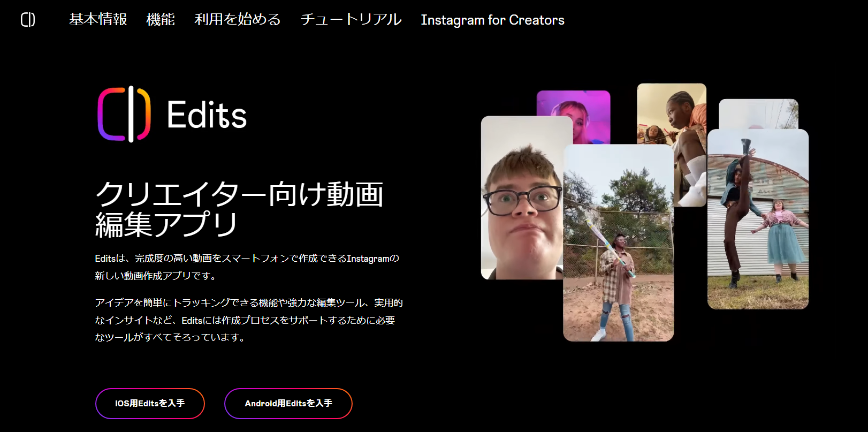Click the description paragraph starting with Editsは

coord(247,267)
